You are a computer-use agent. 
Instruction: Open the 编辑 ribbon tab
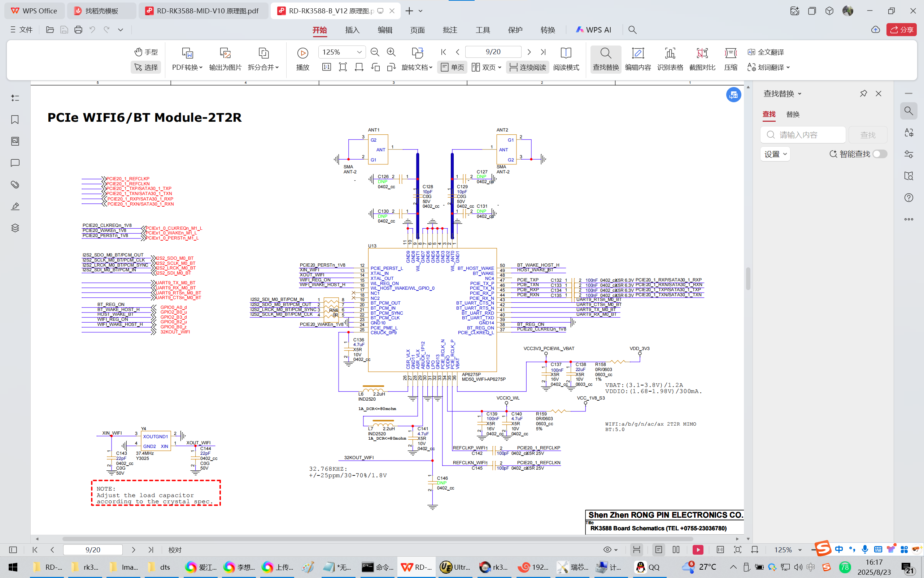coord(385,30)
